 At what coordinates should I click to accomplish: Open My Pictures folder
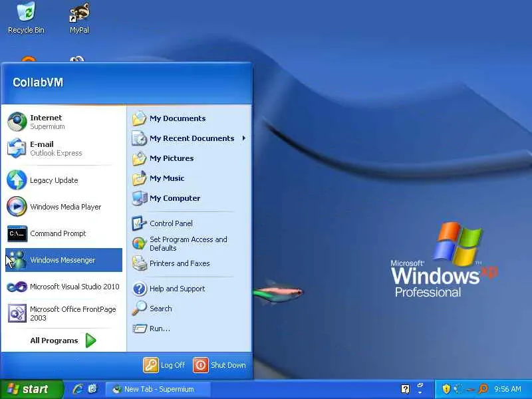189,158
